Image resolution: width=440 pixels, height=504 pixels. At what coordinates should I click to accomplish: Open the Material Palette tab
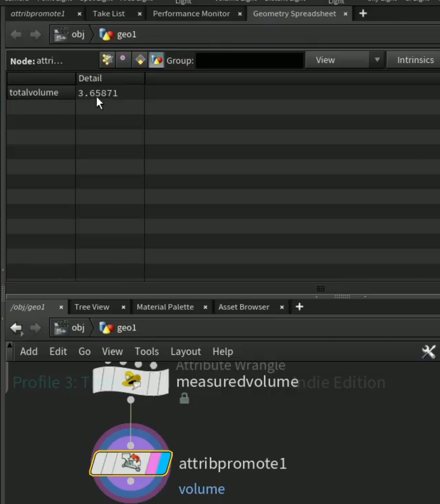click(165, 307)
